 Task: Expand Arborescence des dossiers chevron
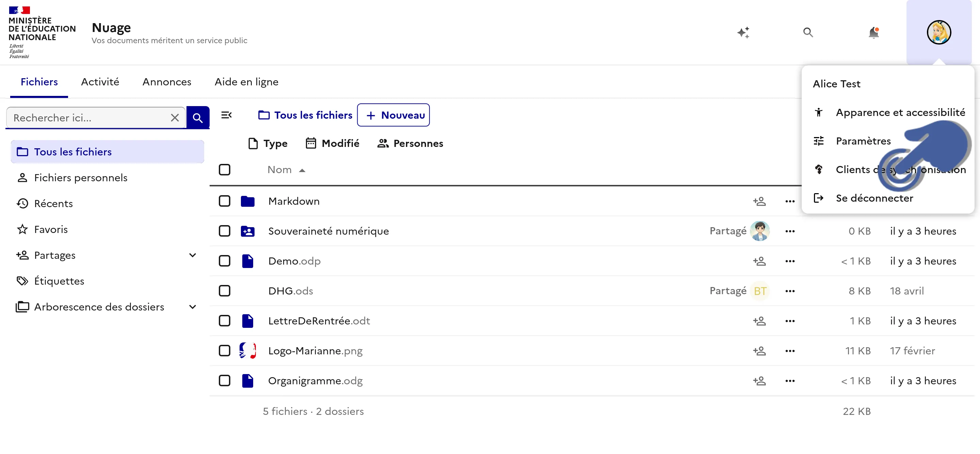(193, 307)
